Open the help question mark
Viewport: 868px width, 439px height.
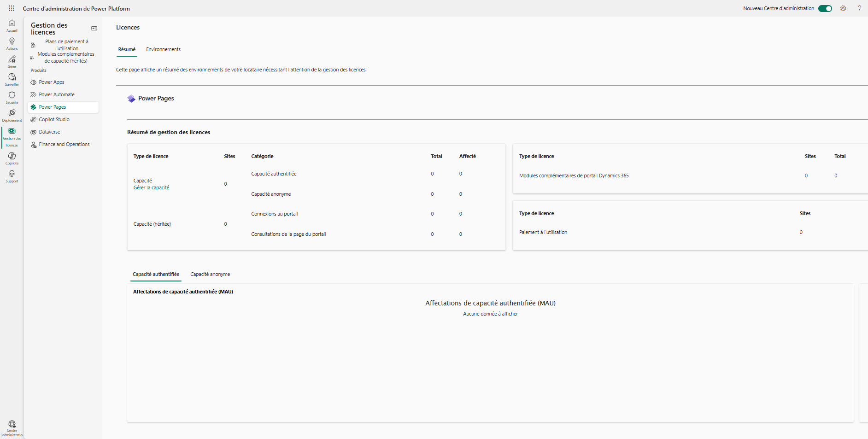coord(859,8)
